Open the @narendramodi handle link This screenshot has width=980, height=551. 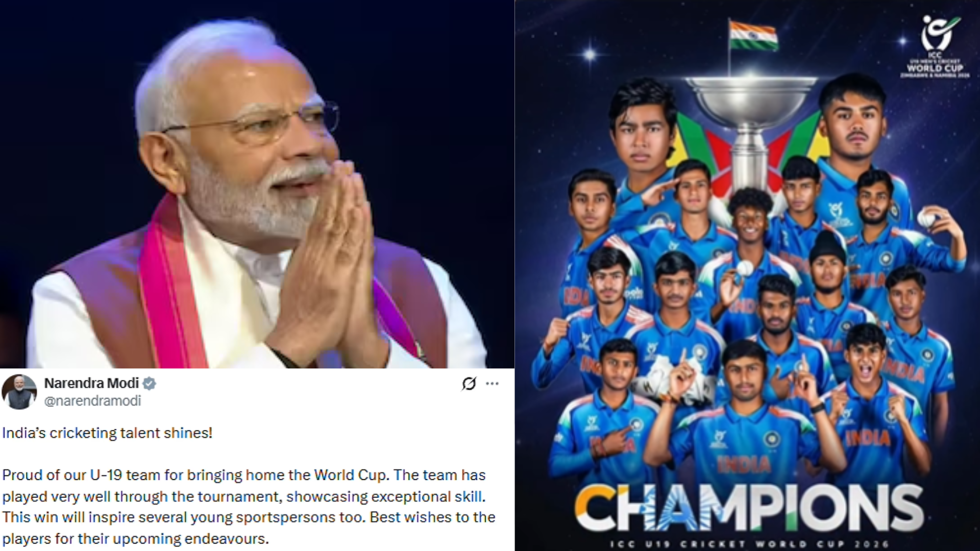(x=92, y=401)
